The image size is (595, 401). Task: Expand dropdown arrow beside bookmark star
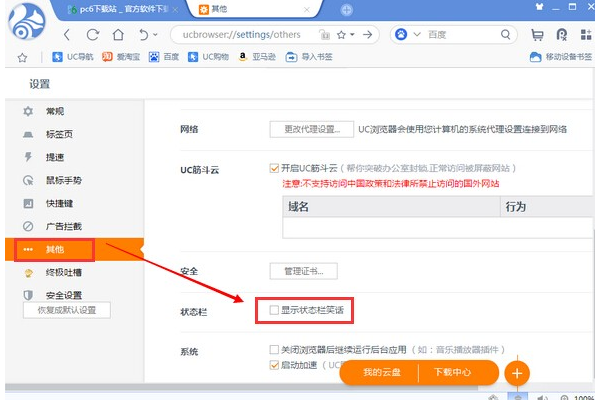pyautogui.click(x=352, y=35)
